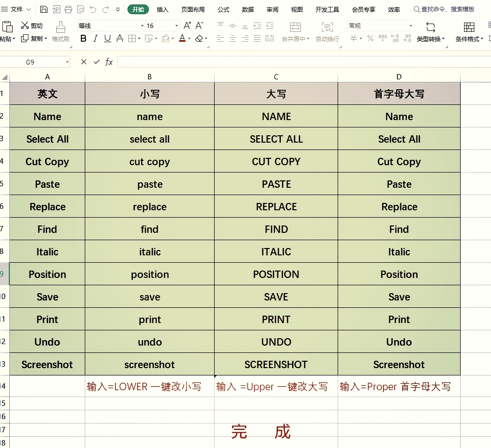
Task: Click the formula bar input field
Action: 304,62
